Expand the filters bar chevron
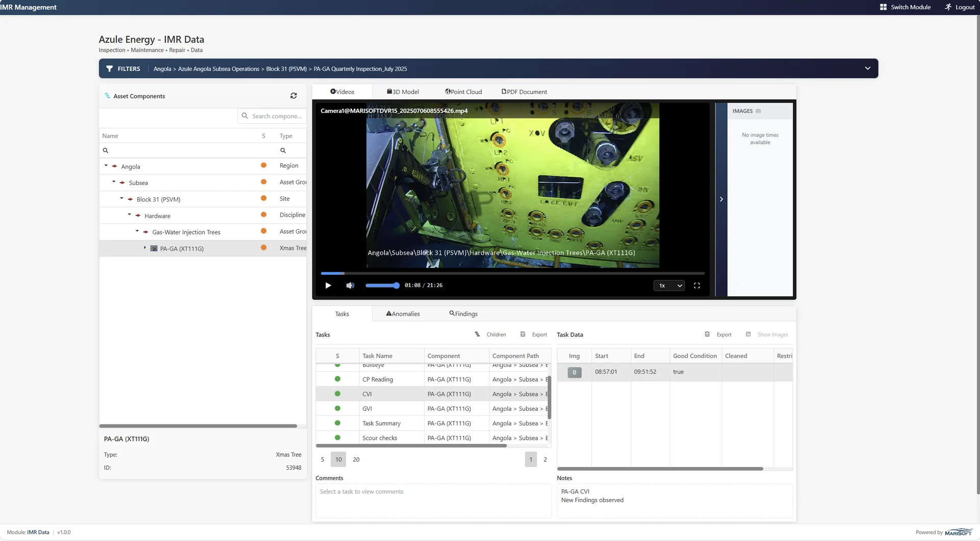 [x=867, y=68]
